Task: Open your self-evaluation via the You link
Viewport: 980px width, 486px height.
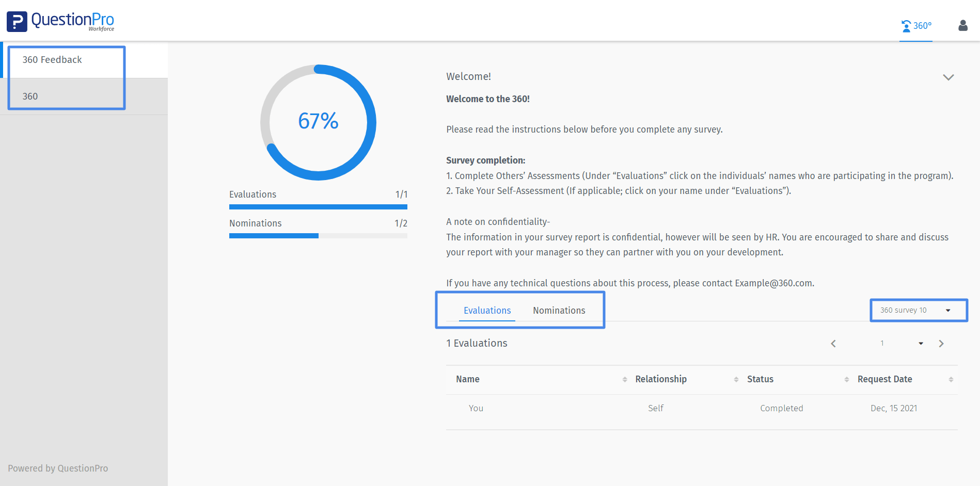Action: pos(476,408)
